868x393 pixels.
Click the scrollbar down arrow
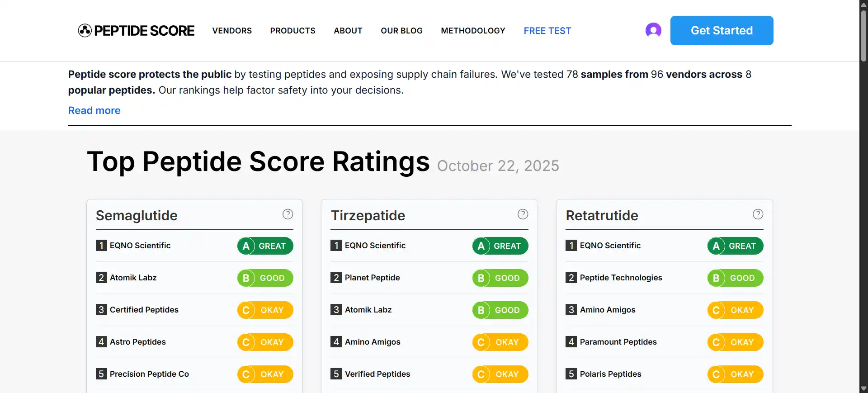(x=863, y=388)
